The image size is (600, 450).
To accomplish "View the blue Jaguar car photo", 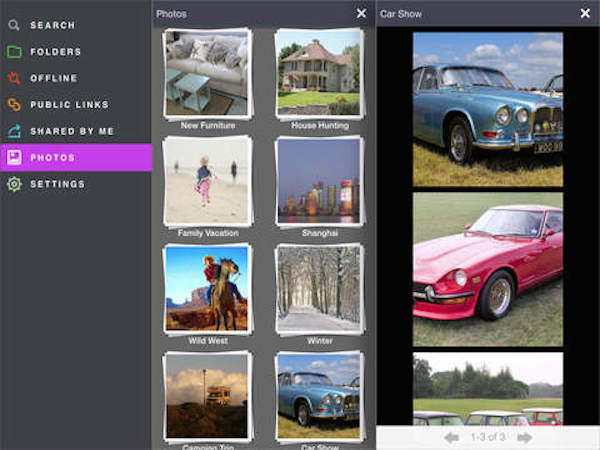I will click(x=488, y=109).
